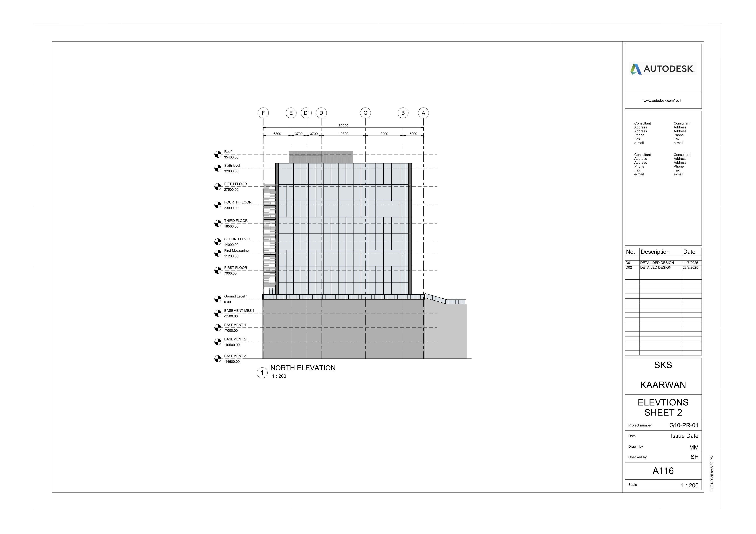Select the grid bubble labeled C
The image size is (756, 534).
pos(365,113)
